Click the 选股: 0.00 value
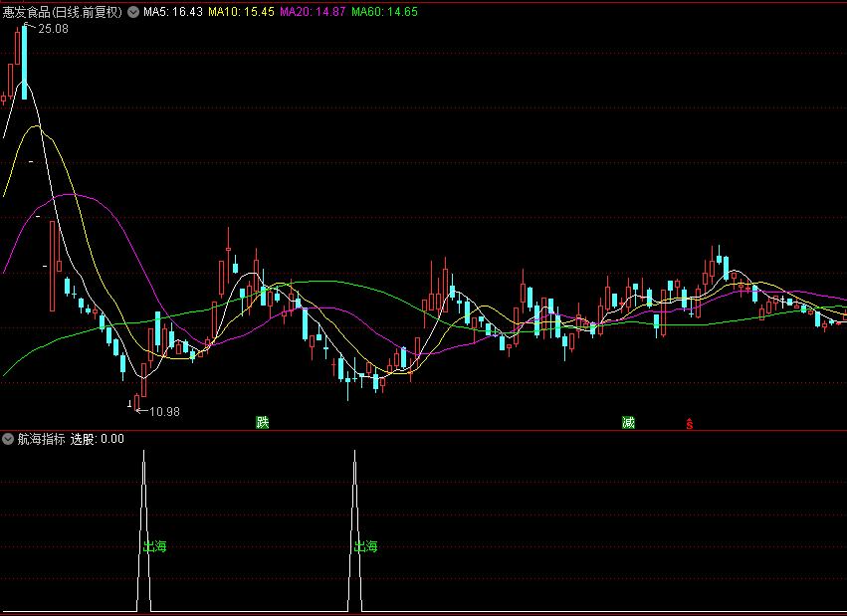The height and width of the screenshot is (616, 847). [98, 439]
